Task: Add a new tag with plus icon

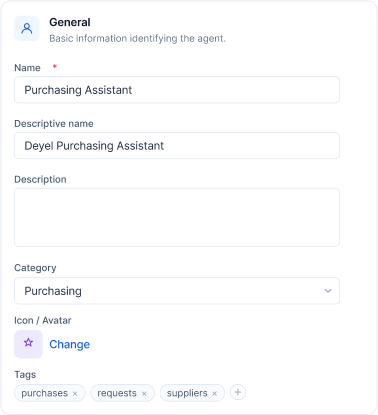Action: coord(238,392)
